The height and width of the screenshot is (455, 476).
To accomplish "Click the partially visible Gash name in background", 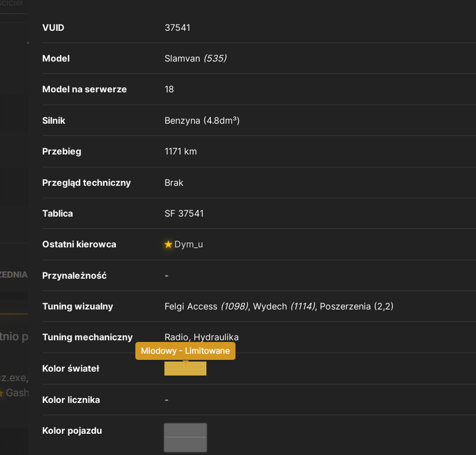I will click(x=17, y=393).
